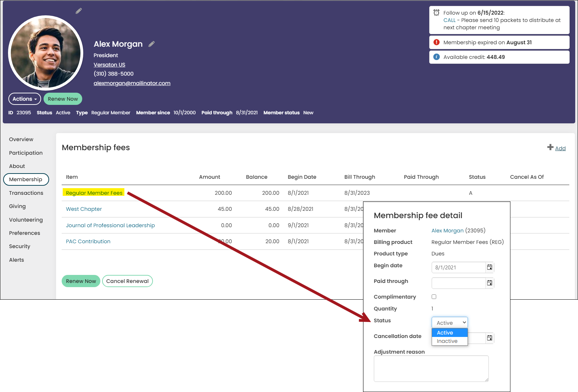The width and height of the screenshot is (578, 392).
Task: Click the alarm clock follow-up icon
Action: pos(436,13)
